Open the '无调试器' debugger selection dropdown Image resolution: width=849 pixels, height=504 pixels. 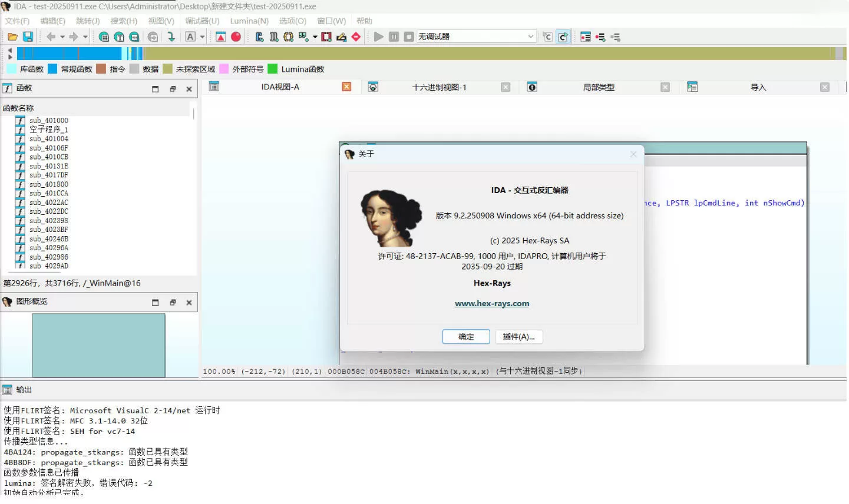[x=529, y=36]
